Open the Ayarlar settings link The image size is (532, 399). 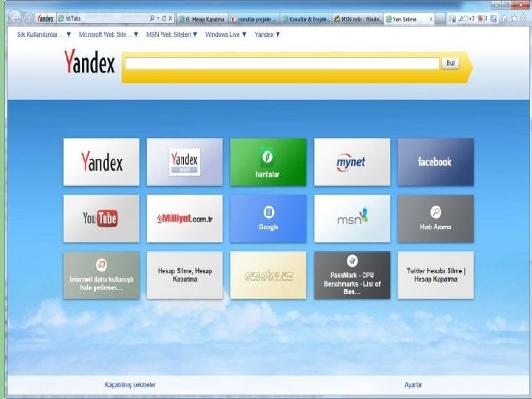[413, 385]
